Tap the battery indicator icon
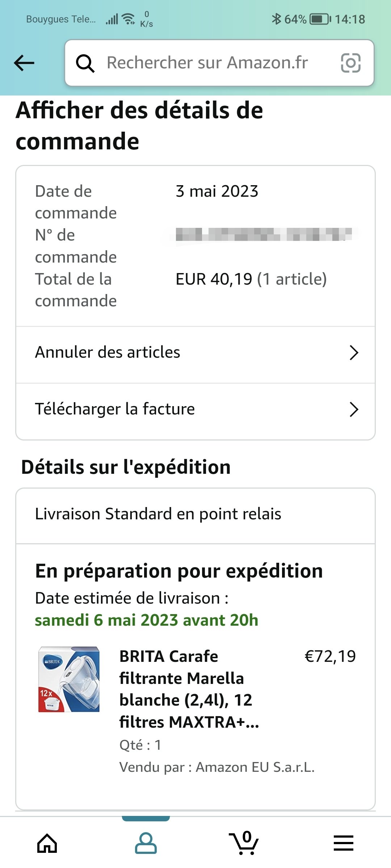Screen dimensions: 391x868 click(320, 19)
